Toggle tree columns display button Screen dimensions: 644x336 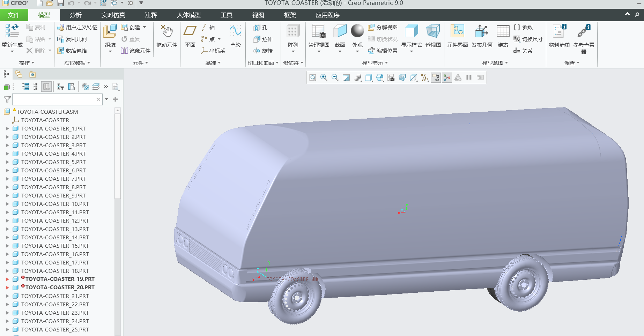click(x=46, y=87)
